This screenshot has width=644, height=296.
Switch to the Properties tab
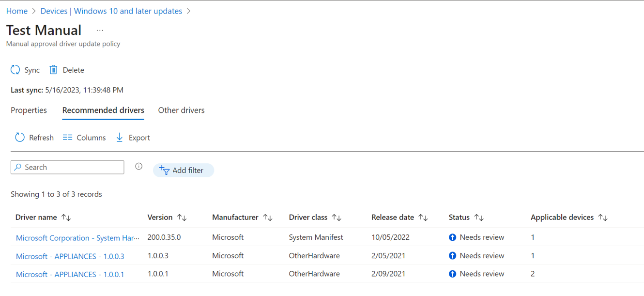click(29, 110)
